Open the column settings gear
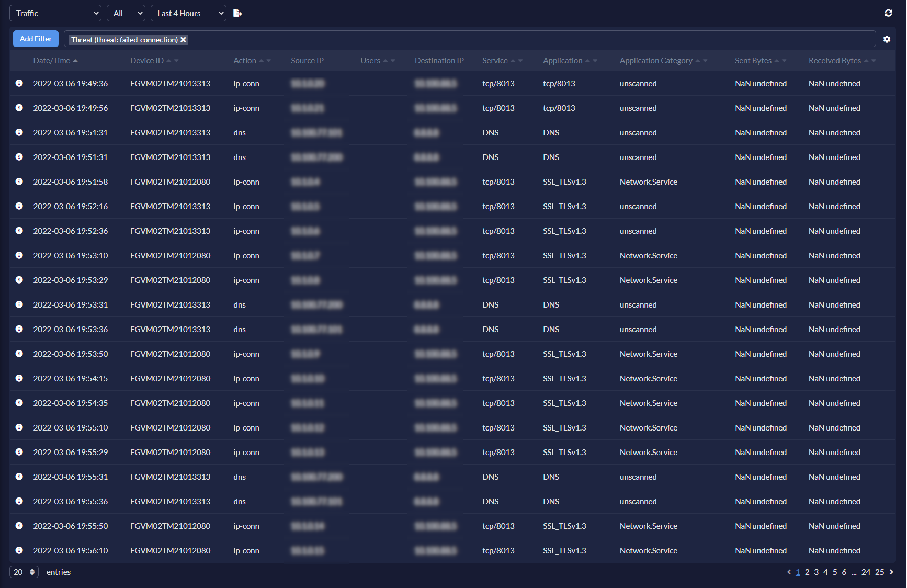The height and width of the screenshot is (588, 907). 887,39
